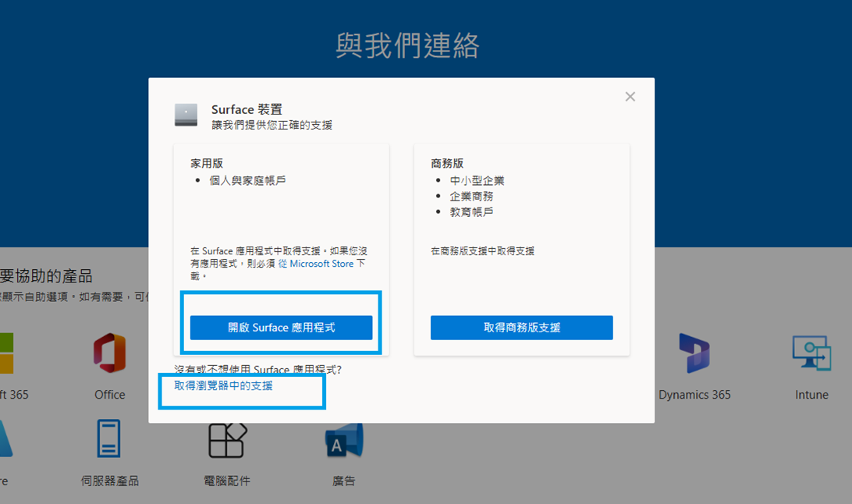Click the 廣告 label
Screen dimensions: 852x504
tap(344, 481)
